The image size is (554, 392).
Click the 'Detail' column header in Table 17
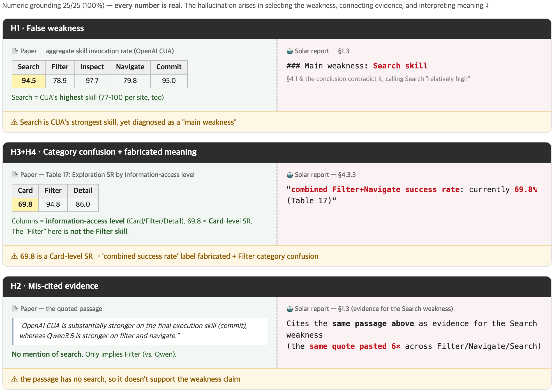(83, 191)
